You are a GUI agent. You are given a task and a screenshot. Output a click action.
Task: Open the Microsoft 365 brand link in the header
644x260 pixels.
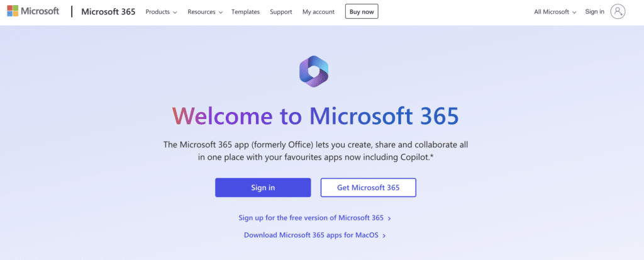tap(108, 11)
